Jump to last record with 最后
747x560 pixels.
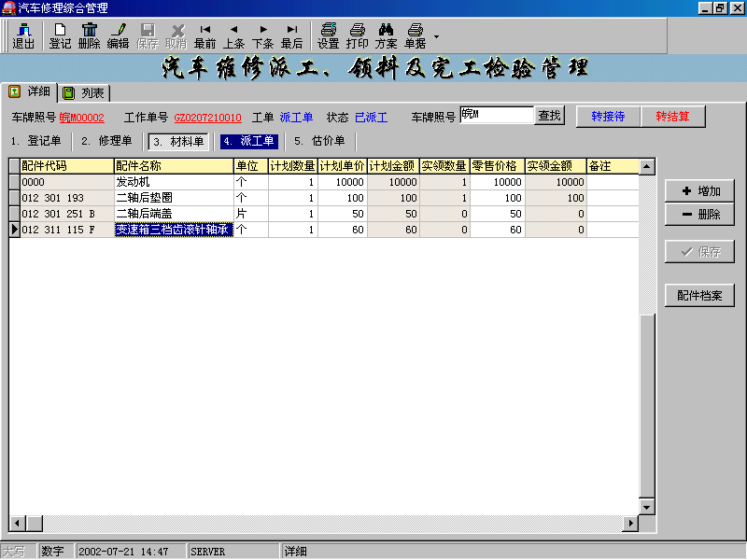[292, 36]
